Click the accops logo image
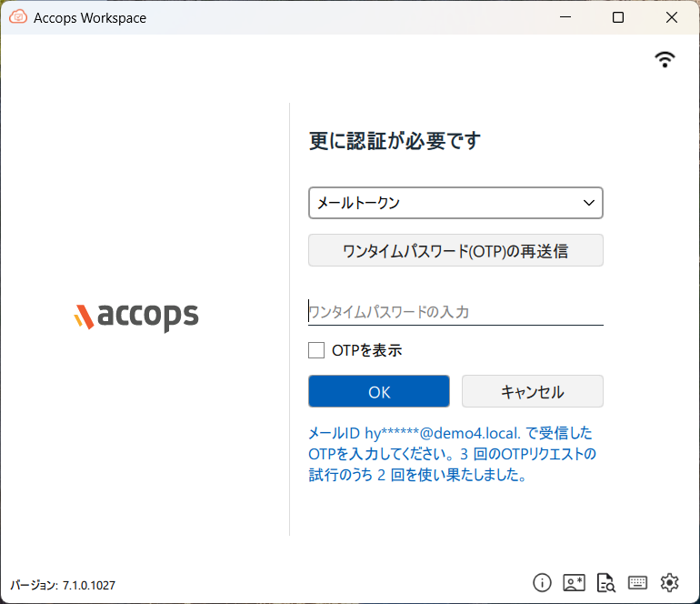 click(x=136, y=317)
